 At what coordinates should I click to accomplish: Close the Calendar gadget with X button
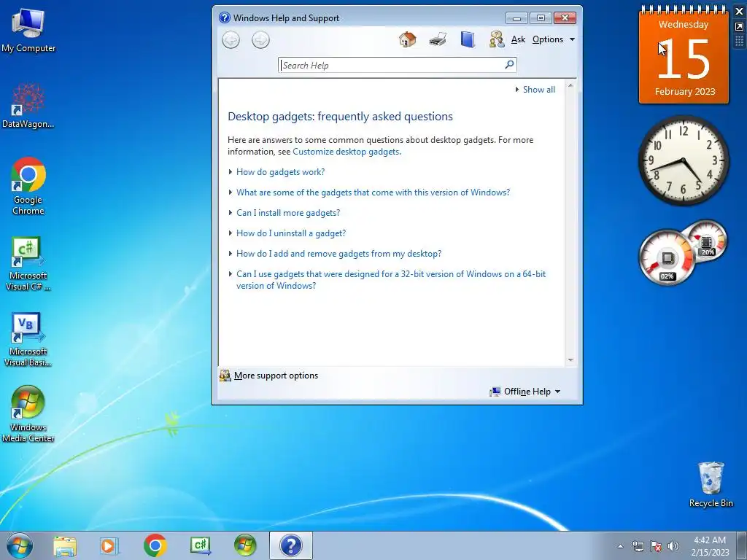point(740,12)
